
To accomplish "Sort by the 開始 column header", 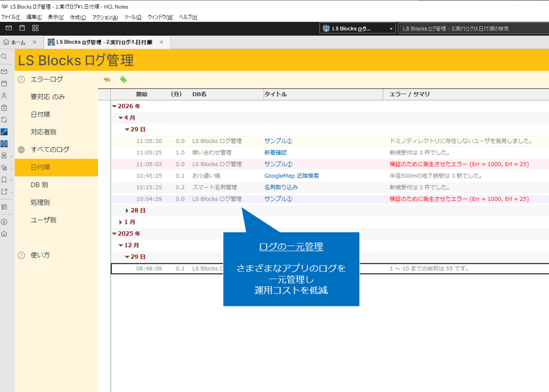I will coord(141,94).
